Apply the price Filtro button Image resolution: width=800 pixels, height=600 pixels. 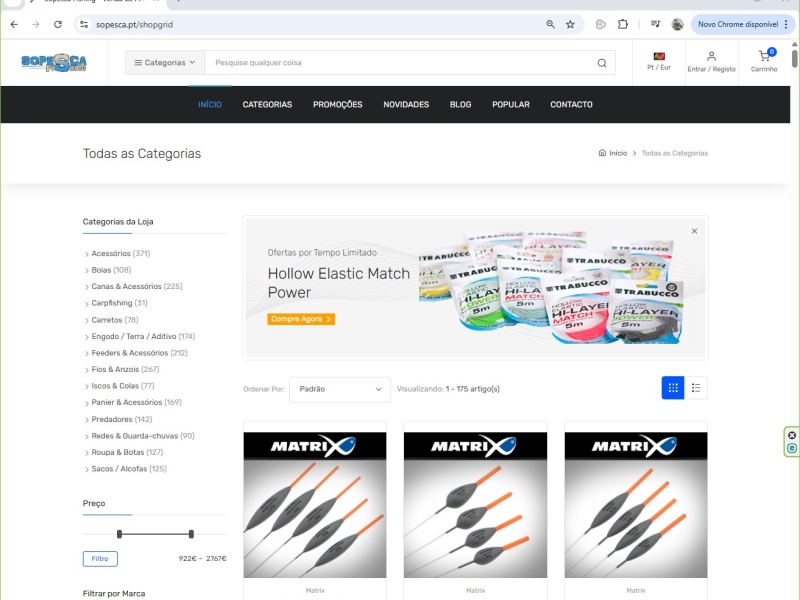pyautogui.click(x=100, y=559)
